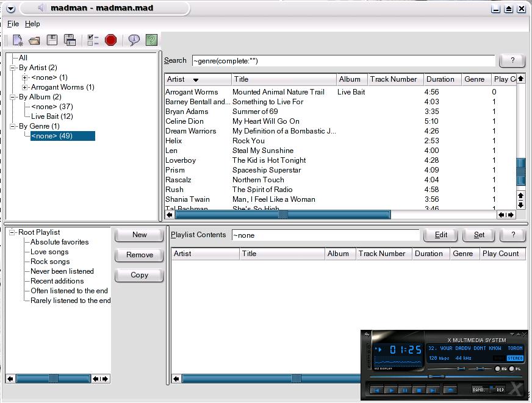The width and height of the screenshot is (532, 403).
Task: Click the New playlist button
Action: (x=139, y=235)
